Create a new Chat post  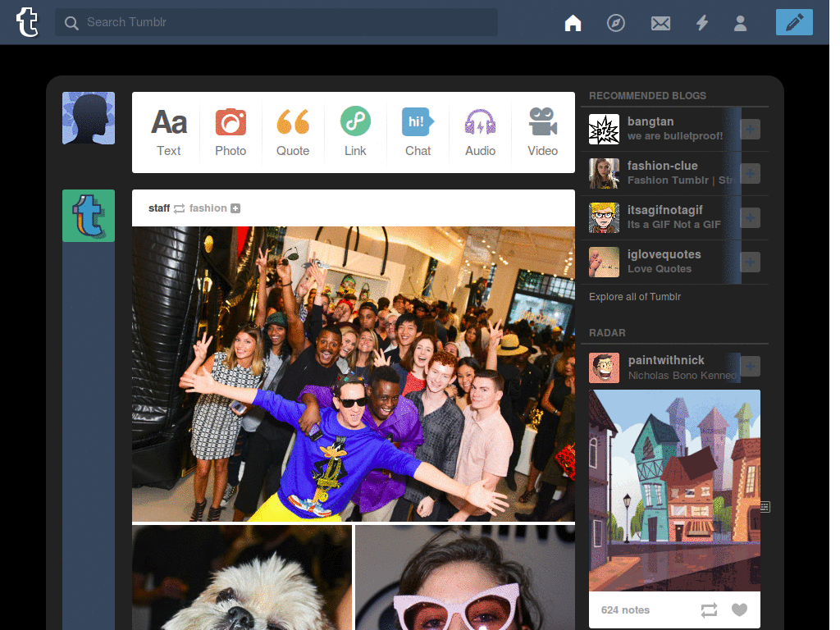418,132
